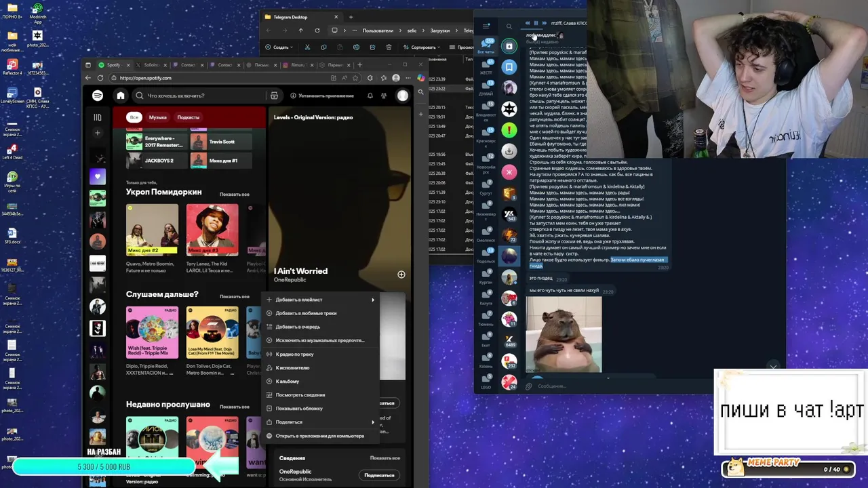Select the 'Все' filter chip
This screenshot has width=868, height=488.
[x=134, y=117]
